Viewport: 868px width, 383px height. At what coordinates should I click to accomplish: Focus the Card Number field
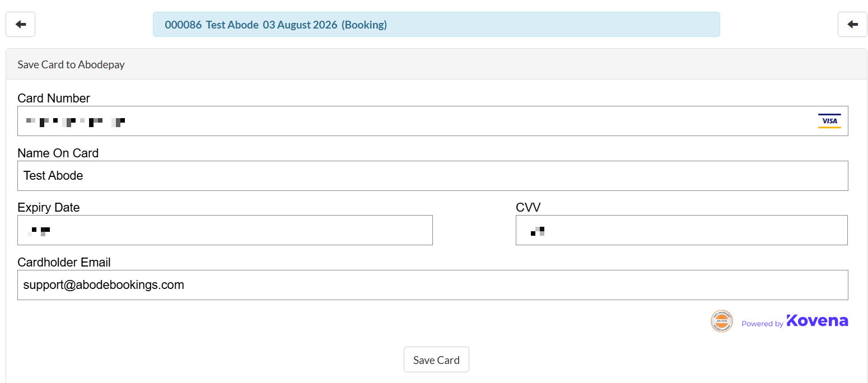(x=433, y=121)
